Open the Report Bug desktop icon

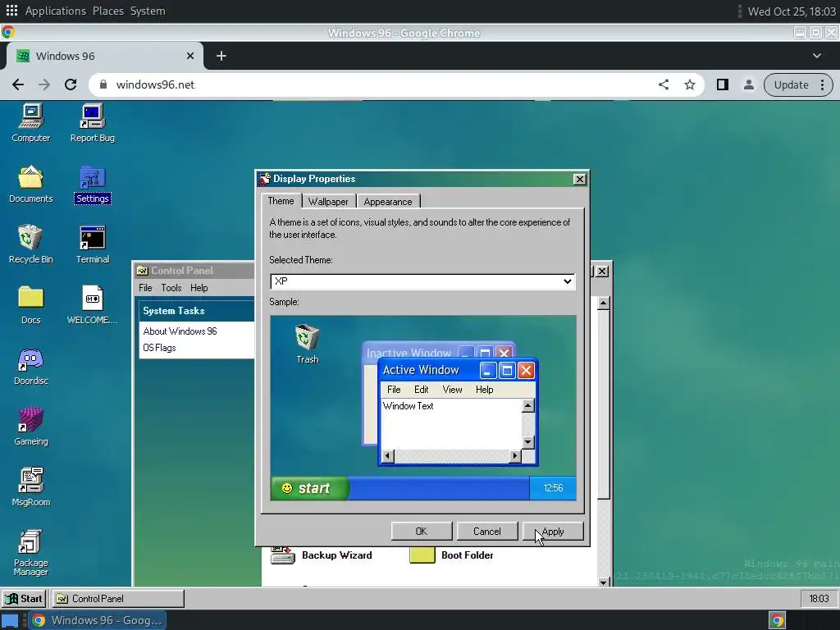[92, 123]
